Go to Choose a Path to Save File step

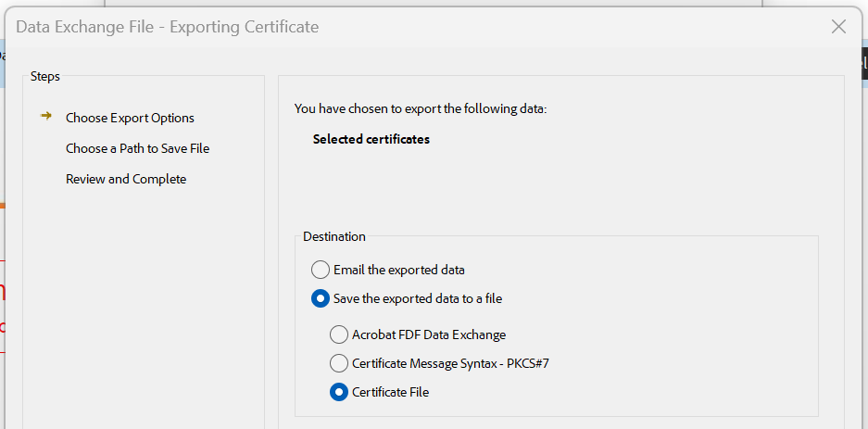point(137,148)
